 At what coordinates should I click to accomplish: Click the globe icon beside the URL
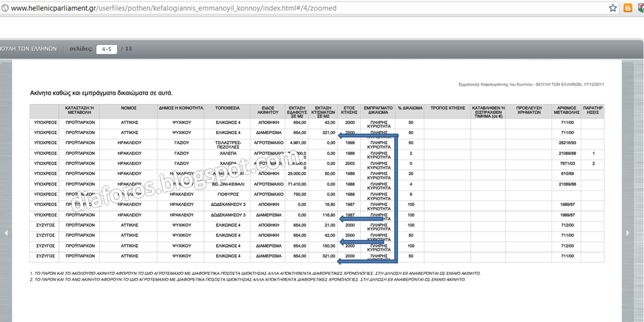click(x=5, y=8)
